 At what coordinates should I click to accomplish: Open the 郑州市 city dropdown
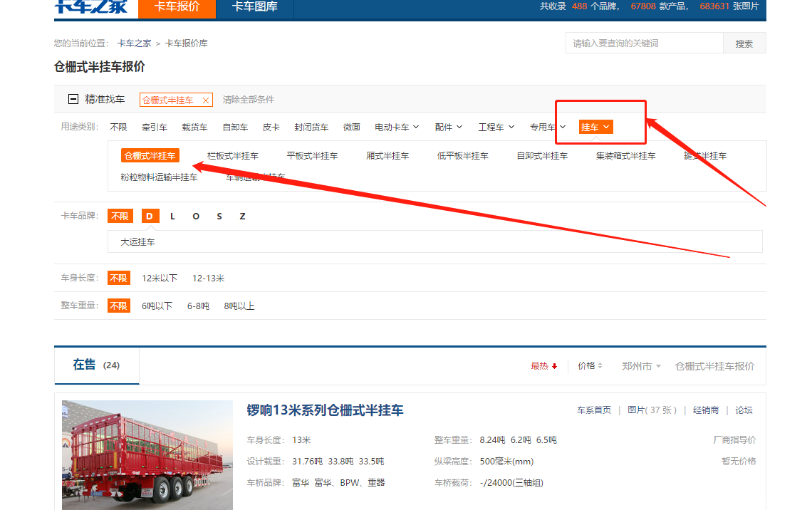point(641,366)
